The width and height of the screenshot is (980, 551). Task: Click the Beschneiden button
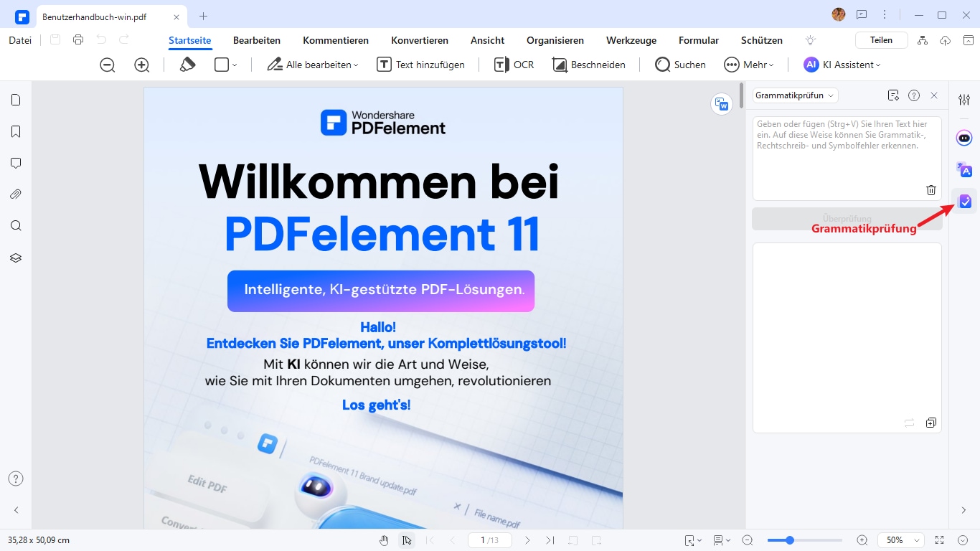589,65
